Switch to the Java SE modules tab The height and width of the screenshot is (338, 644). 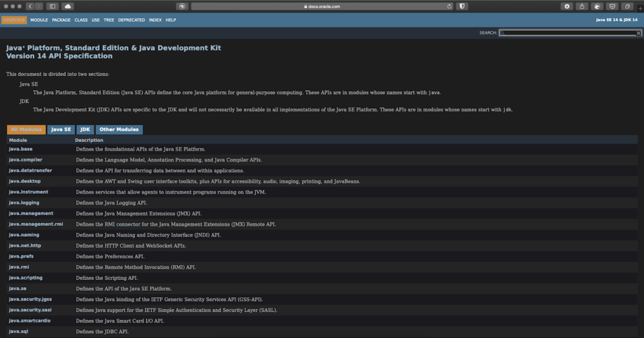tap(61, 129)
